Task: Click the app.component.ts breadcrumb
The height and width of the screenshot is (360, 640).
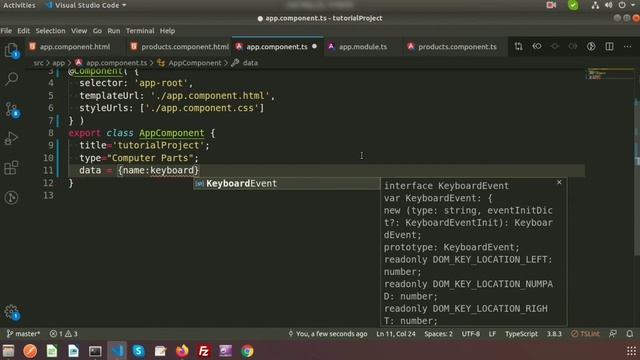Action: tap(111, 63)
